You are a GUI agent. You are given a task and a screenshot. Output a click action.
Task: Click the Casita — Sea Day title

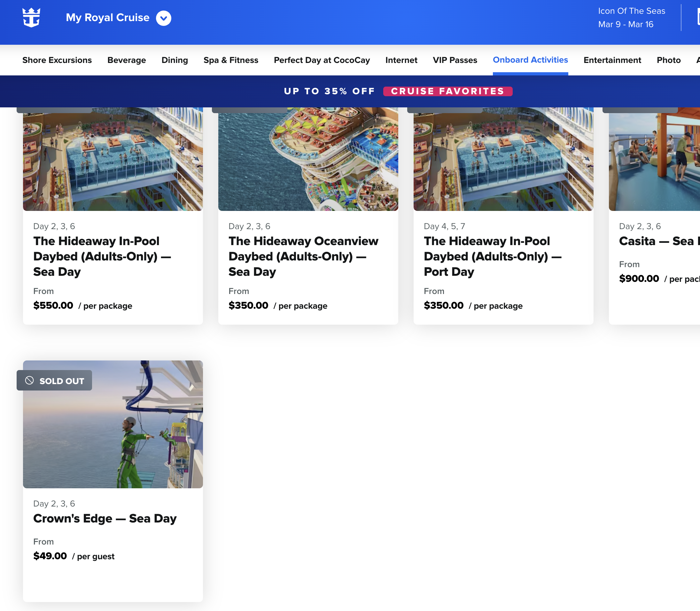(x=659, y=241)
